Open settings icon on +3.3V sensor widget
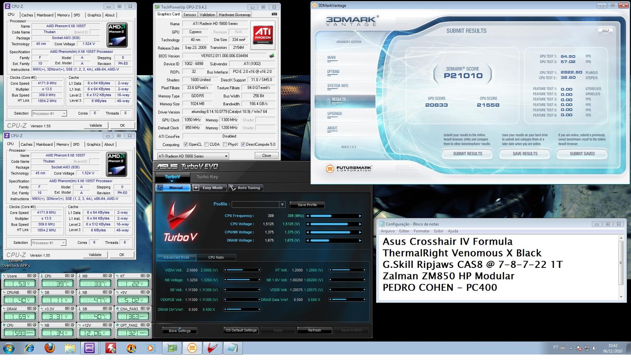Screen dimensions: 631x364 coord(67,308)
